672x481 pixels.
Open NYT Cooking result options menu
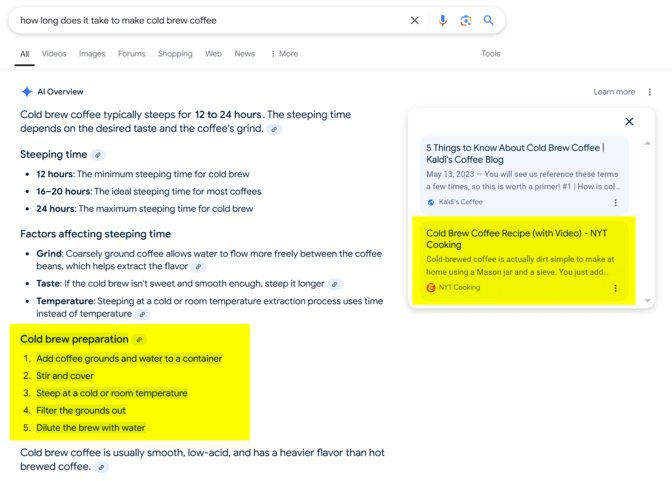click(615, 288)
